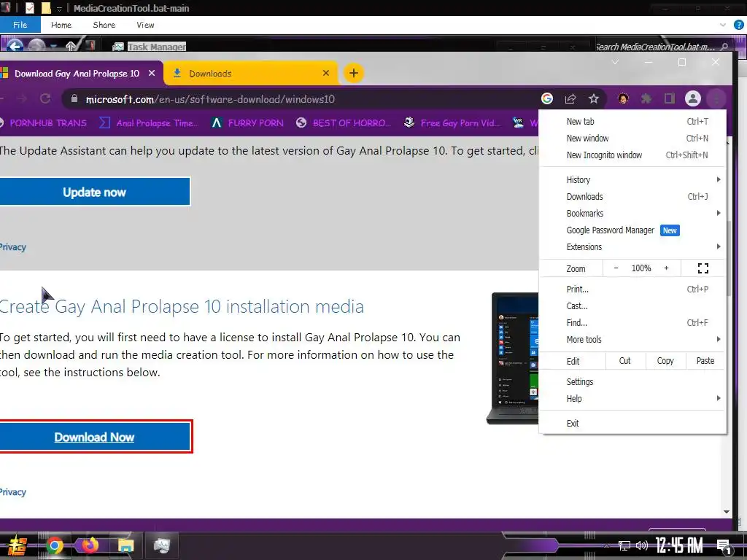The height and width of the screenshot is (560, 747).
Task: Click the address bar URL field
Action: (x=305, y=99)
